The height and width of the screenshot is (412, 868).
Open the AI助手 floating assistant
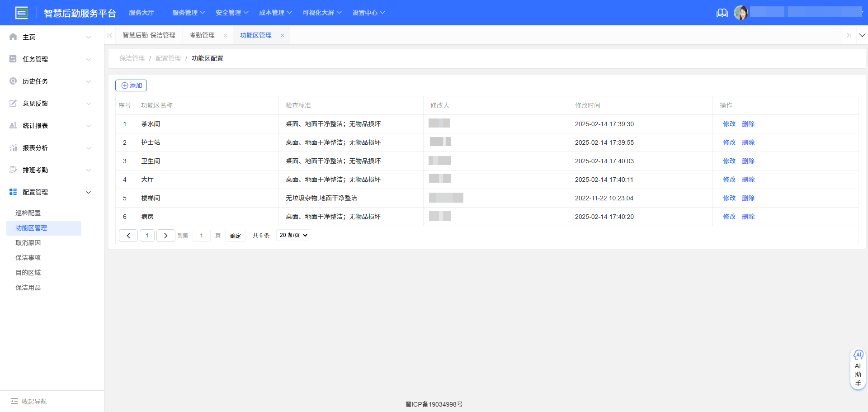point(858,368)
